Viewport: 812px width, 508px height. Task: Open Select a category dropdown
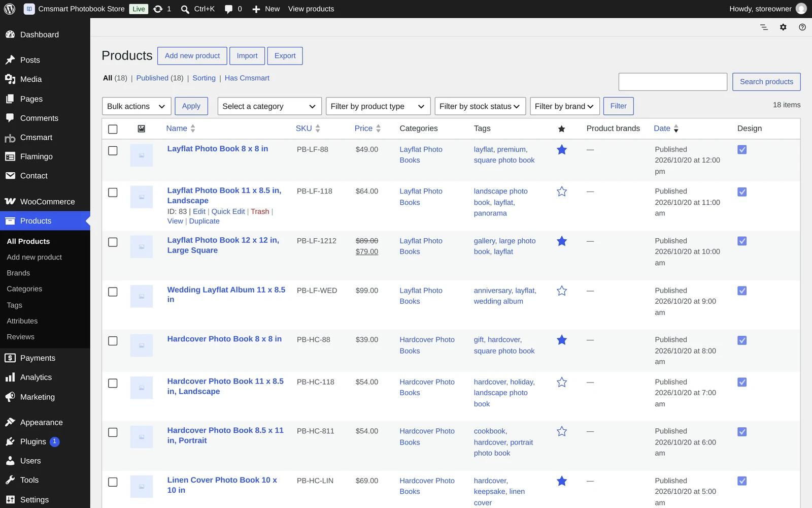269,106
